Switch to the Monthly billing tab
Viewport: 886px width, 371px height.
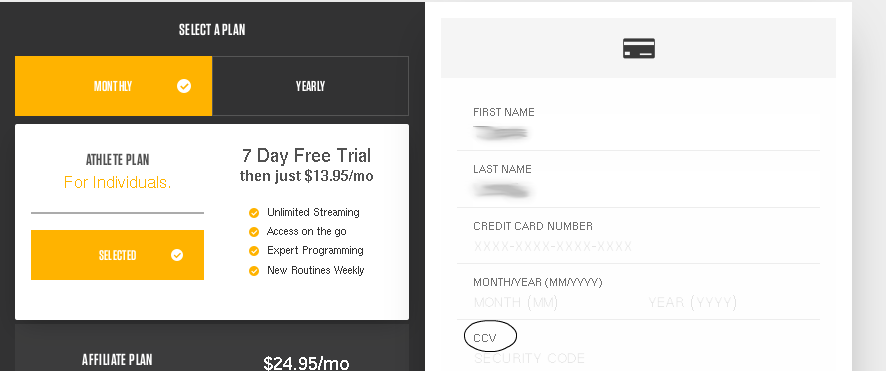(x=114, y=86)
